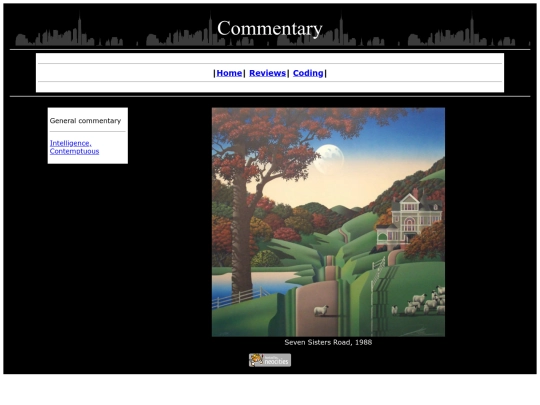Viewport: 540px width, 405px height.
Task: Click the Commentary page heading
Action: [x=270, y=28]
